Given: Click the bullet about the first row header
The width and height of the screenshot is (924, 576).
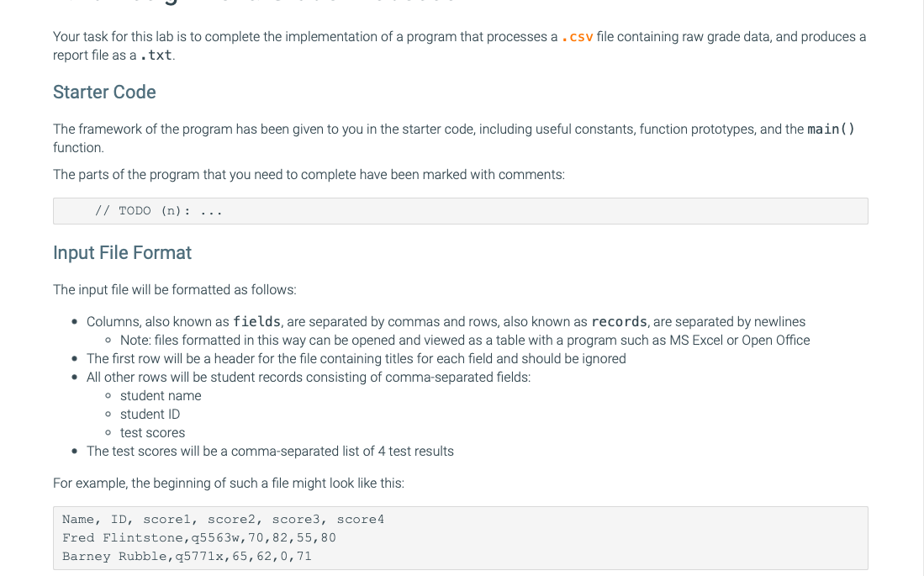Looking at the screenshot, I should (356, 359).
